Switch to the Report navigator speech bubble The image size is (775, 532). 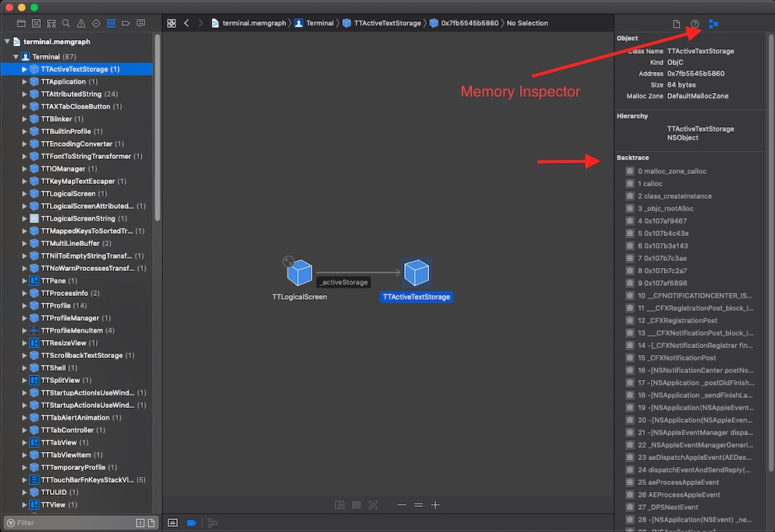click(140, 23)
